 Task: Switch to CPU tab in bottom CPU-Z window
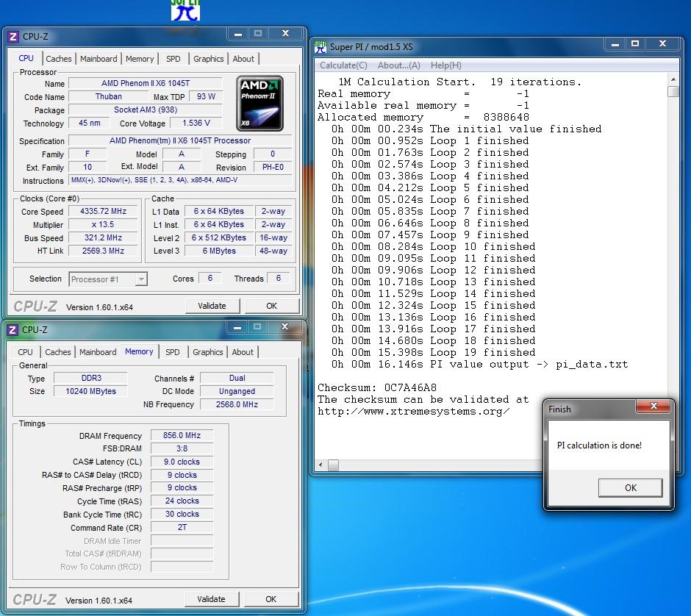[25, 352]
